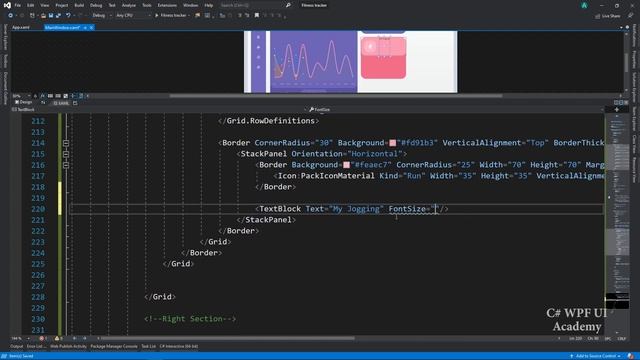Click the designer preview pink card
640x360 pixels.
pyautogui.click(x=383, y=58)
